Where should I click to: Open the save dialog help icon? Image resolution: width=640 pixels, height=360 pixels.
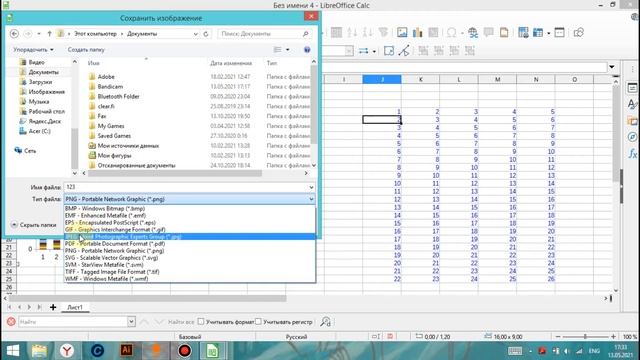307,49
